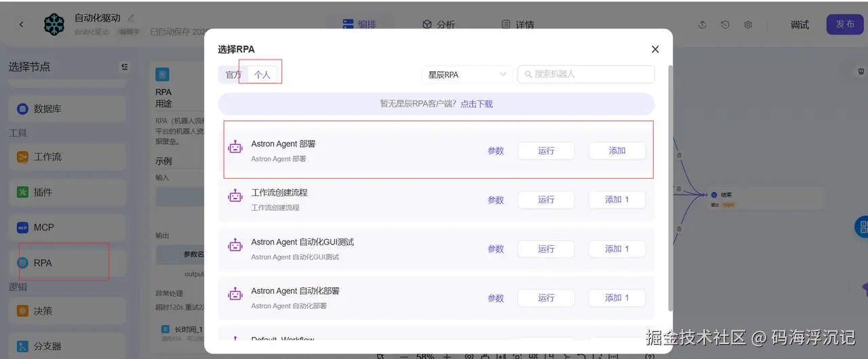868x359 pixels.
Task: Click 运行 for Astron Agent 部署
Action: pyautogui.click(x=546, y=150)
